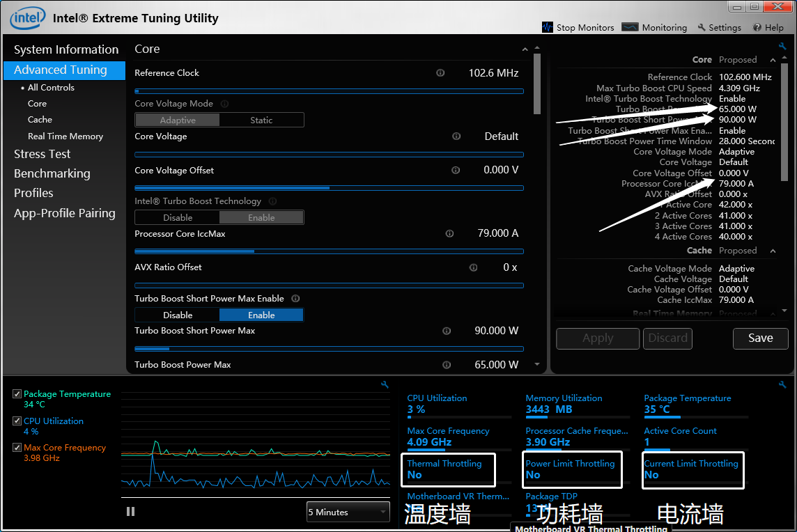Click wrench icon above the monitoring graph
This screenshot has height=532, width=797.
tap(385, 384)
